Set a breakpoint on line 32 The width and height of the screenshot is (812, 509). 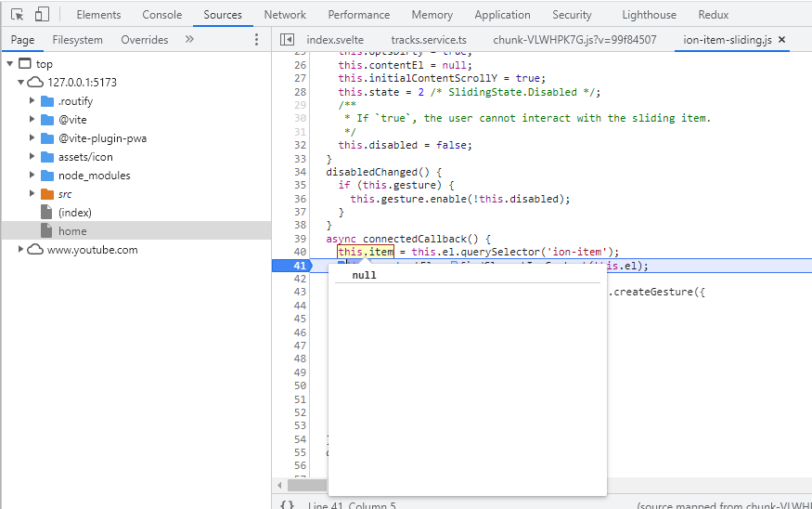tap(300, 145)
